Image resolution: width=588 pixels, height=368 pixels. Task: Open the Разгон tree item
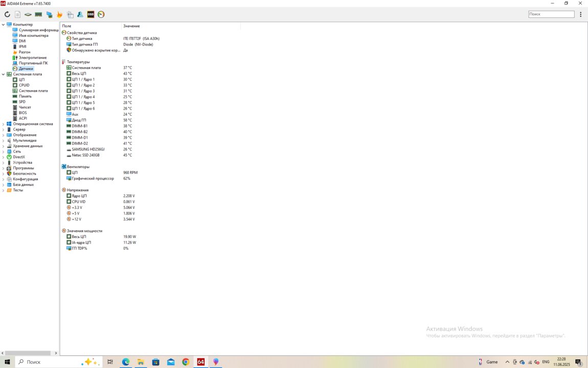click(24, 52)
